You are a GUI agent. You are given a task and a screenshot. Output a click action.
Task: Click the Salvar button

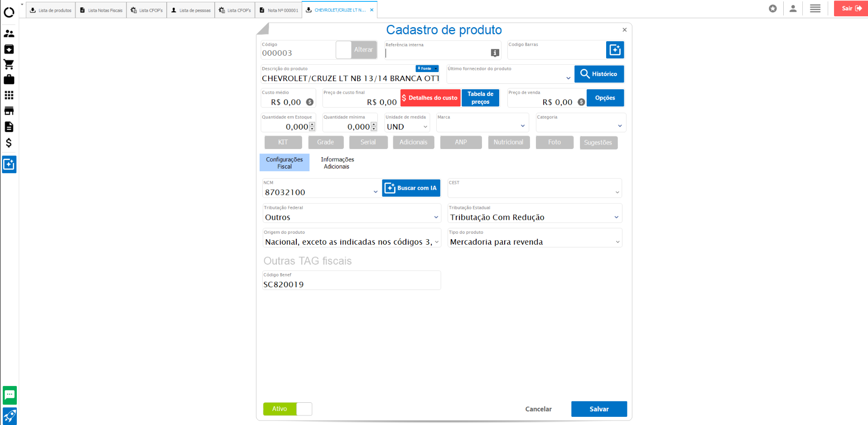pos(599,409)
